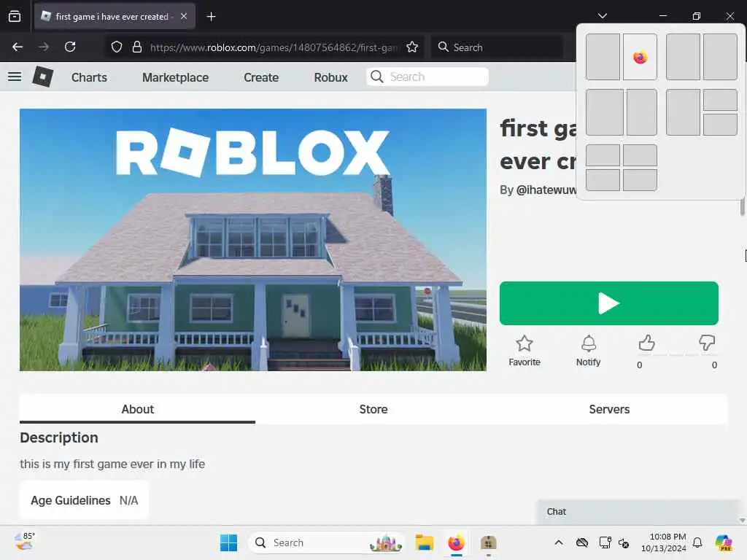The image size is (747, 560).
Task: Focus the Firefox toolbar Search box
Action: pos(498,47)
